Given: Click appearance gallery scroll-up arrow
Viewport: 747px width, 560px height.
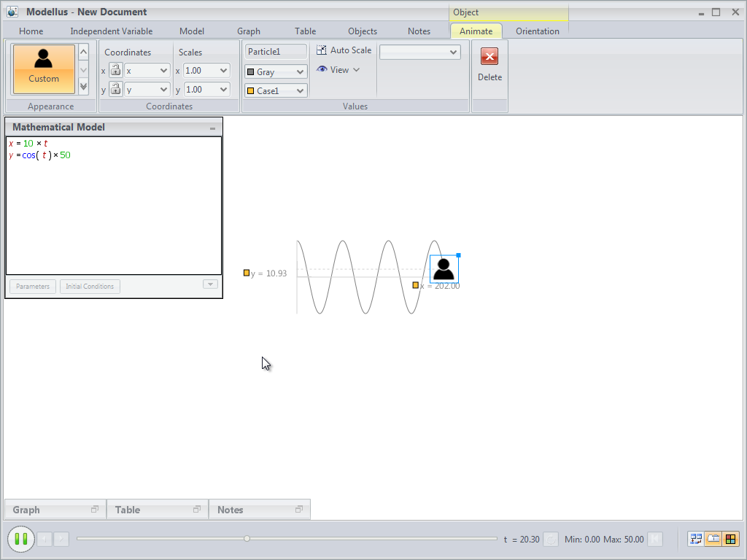Looking at the screenshot, I should tap(83, 52).
